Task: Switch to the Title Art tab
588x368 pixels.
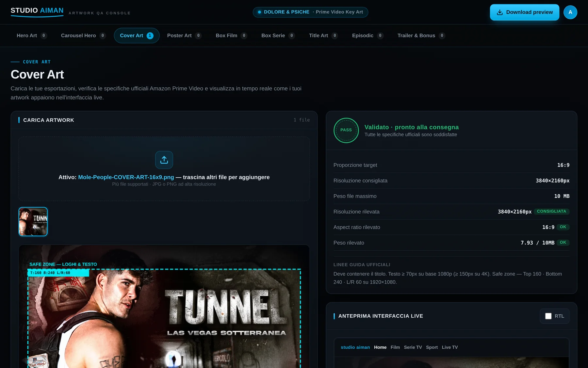Action: 323,36
